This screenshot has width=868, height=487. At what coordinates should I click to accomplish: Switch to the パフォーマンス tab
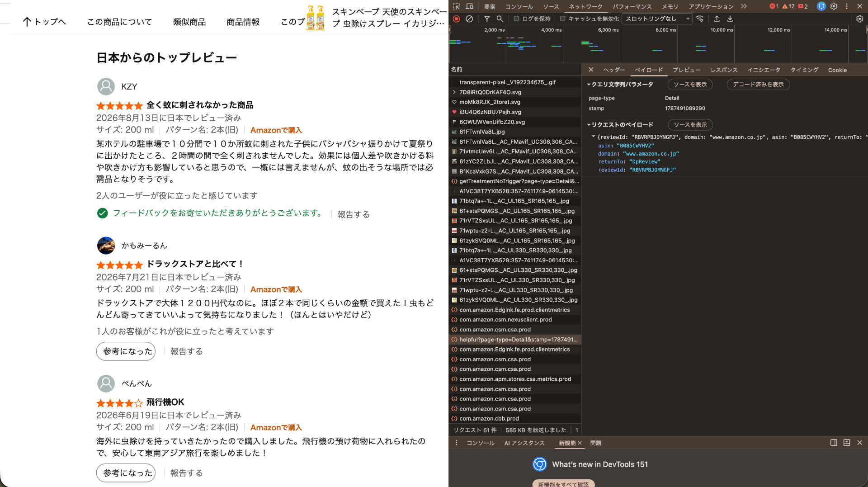tap(632, 6)
